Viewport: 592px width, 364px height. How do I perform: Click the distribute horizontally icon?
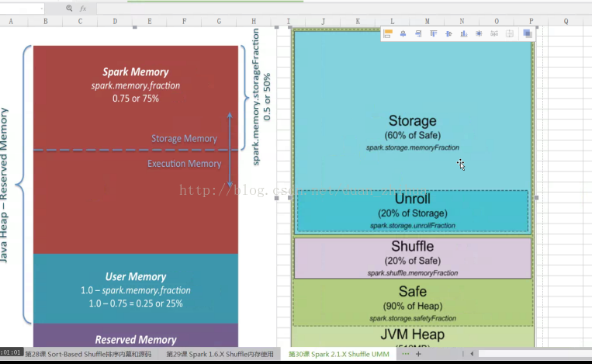pyautogui.click(x=494, y=34)
